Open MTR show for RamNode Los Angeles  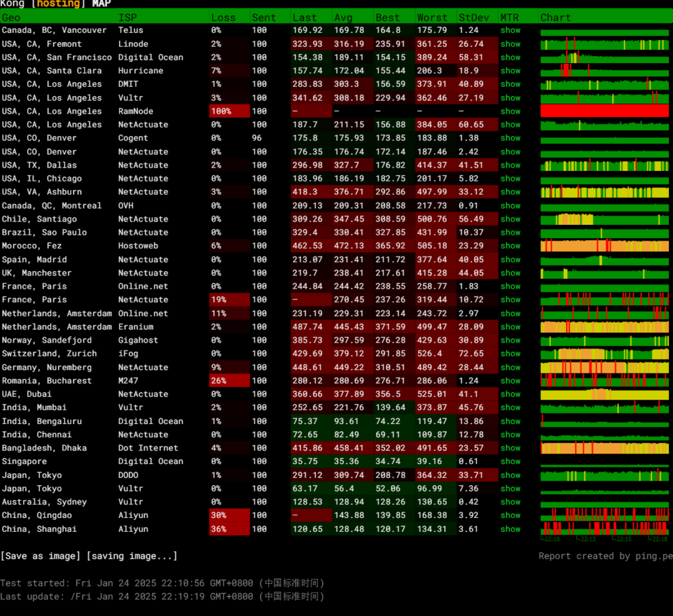coord(510,111)
